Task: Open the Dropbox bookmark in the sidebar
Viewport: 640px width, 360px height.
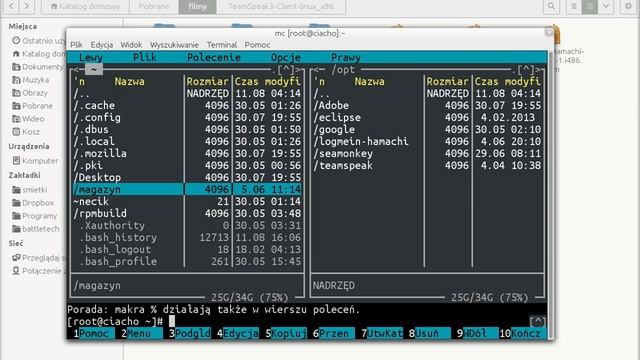Action: pos(33,203)
